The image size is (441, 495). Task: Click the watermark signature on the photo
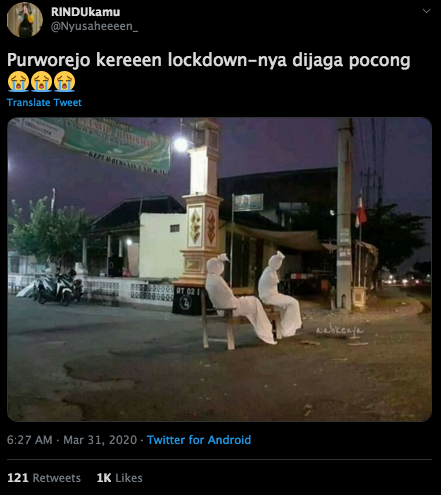340,330
